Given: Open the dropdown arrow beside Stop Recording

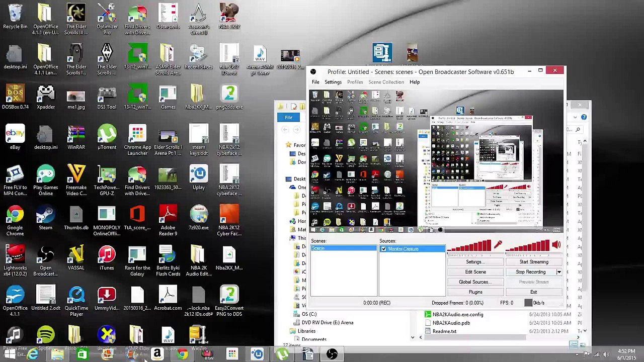Looking at the screenshot, I should (x=558, y=272).
